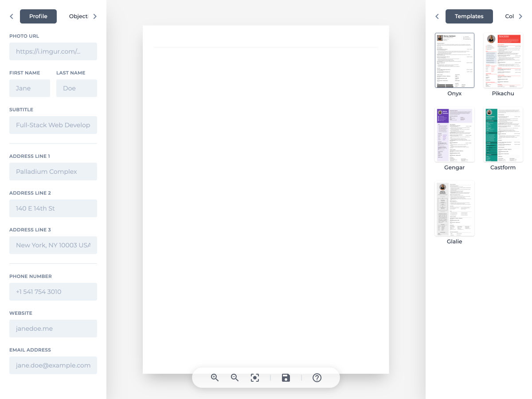This screenshot has height=399, width=532.
Task: Select the teal Castform template
Action: (503, 134)
